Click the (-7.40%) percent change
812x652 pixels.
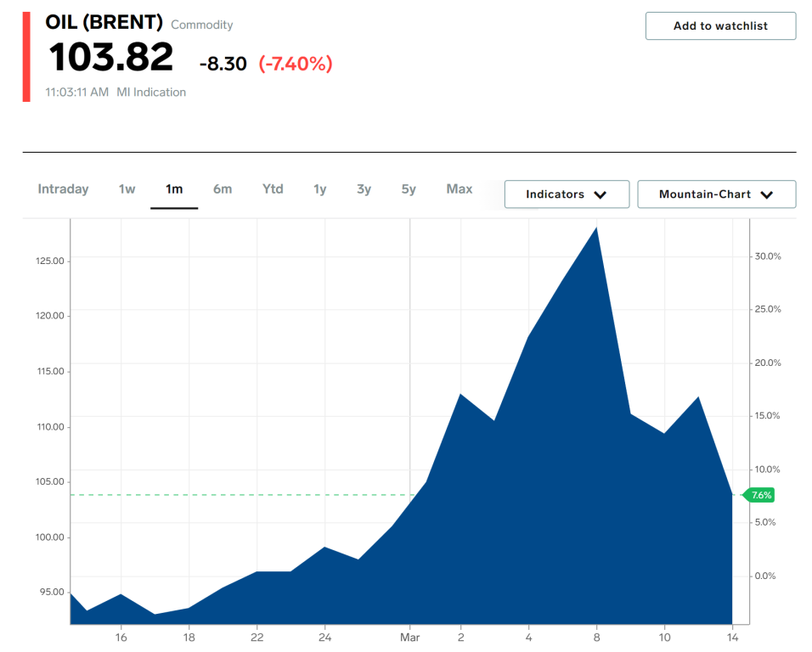click(x=296, y=65)
